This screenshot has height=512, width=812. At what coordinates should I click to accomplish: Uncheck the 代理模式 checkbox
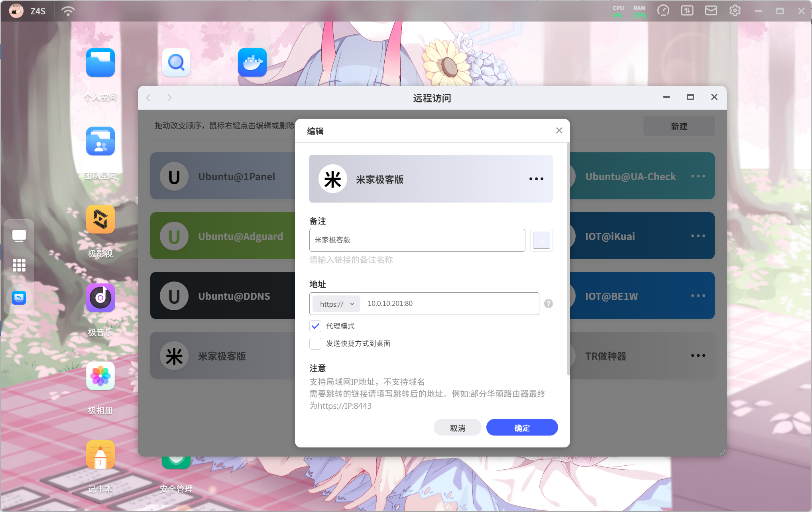(x=315, y=326)
